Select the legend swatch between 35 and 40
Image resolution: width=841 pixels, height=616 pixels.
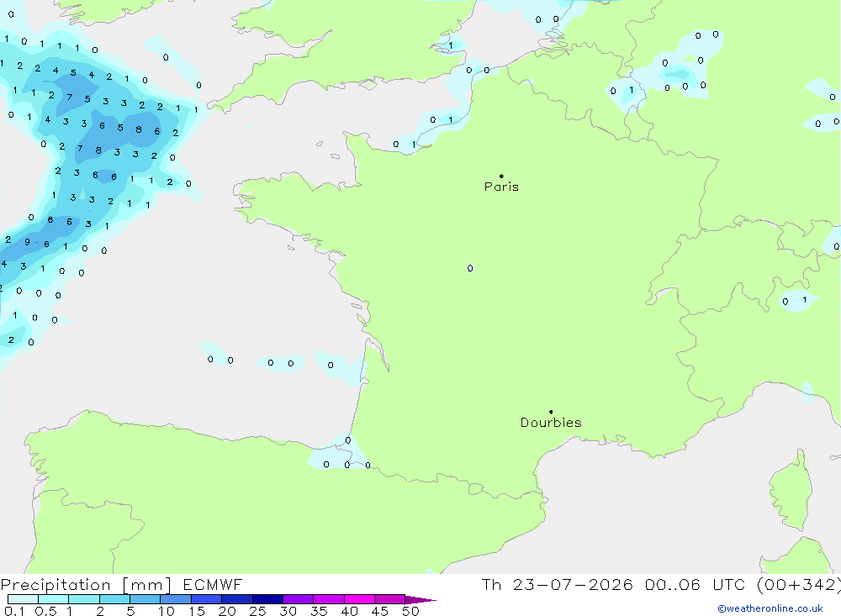click(328, 599)
